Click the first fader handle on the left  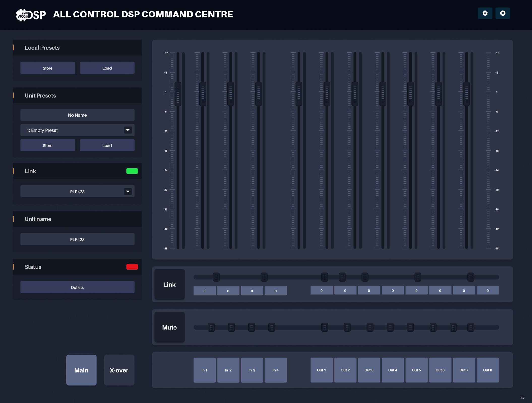[x=178, y=94]
